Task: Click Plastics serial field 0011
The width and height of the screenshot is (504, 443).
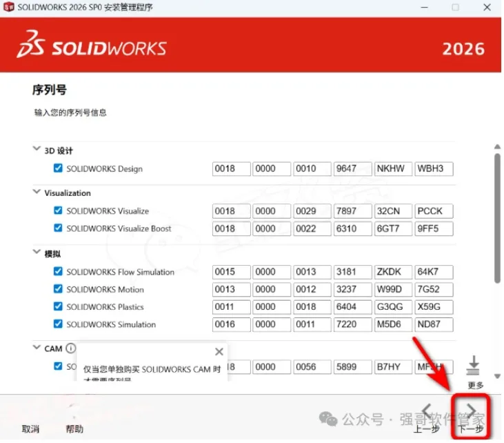Action: 231,306
